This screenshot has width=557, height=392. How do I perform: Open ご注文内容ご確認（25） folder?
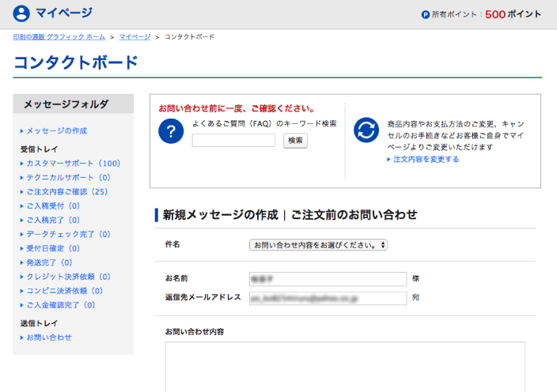point(66,192)
